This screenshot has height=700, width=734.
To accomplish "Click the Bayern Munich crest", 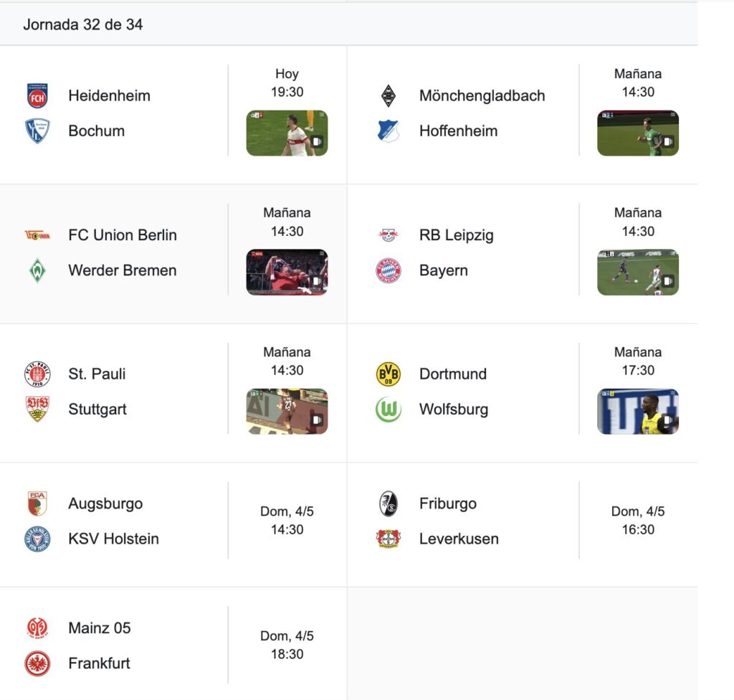I will point(389,270).
